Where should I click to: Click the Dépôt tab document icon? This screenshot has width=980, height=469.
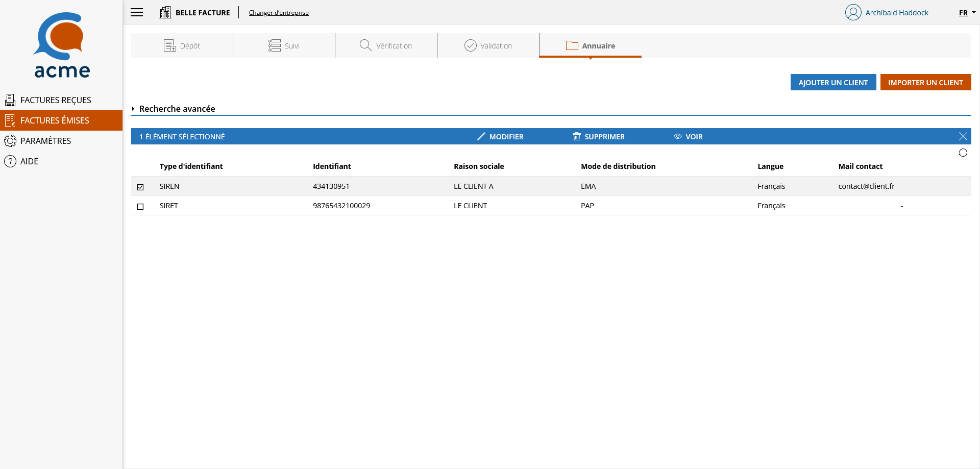[x=170, y=45]
